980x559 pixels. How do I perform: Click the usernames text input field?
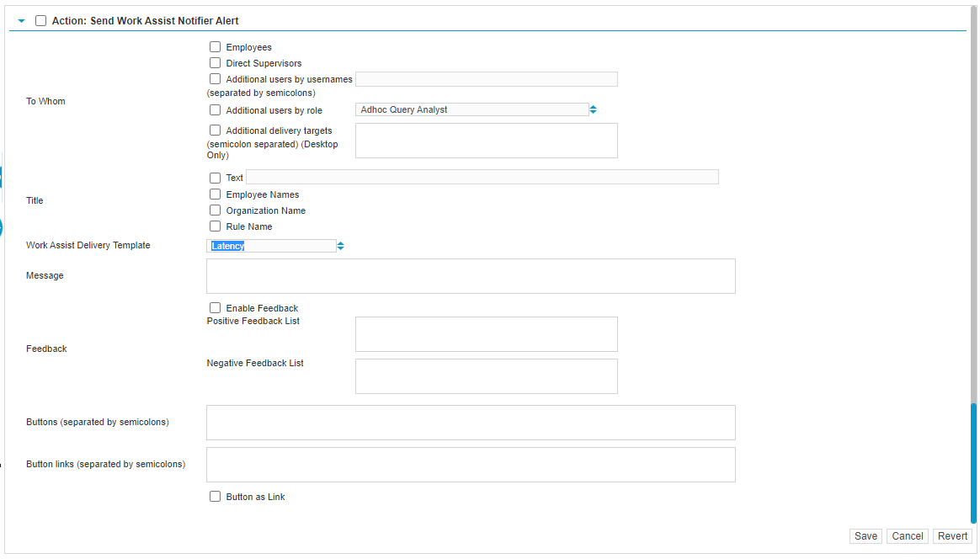tap(486, 79)
